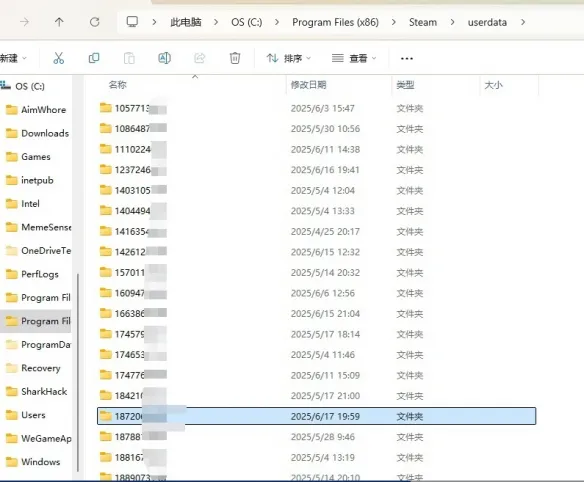Open Intel folder in sidebar
Screen dimensions: 584x482
coord(22,204)
